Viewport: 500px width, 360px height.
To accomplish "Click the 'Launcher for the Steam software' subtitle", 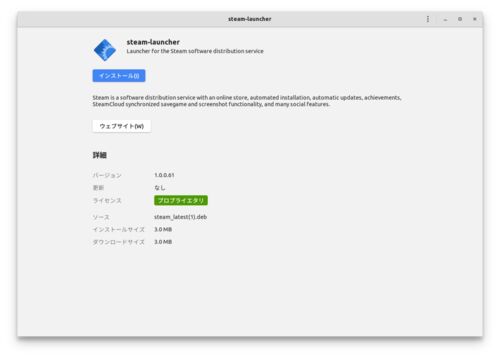I will click(x=195, y=51).
